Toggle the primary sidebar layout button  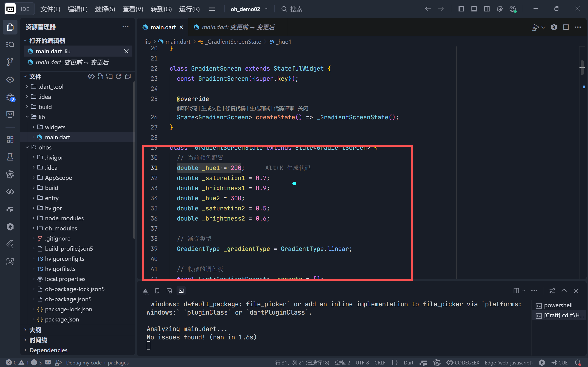tap(461, 9)
